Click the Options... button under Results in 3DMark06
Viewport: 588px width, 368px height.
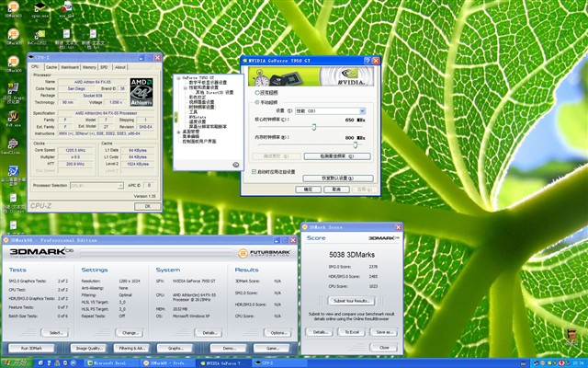click(x=277, y=333)
